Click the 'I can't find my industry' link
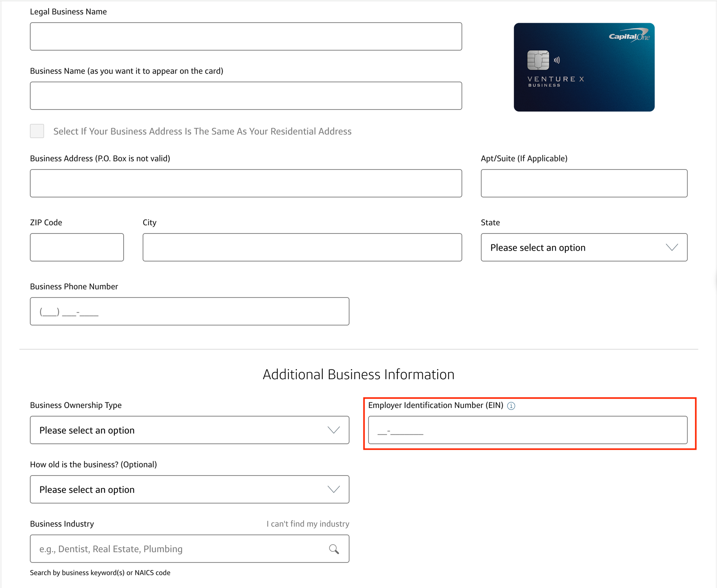This screenshot has height=588, width=717. [307, 524]
